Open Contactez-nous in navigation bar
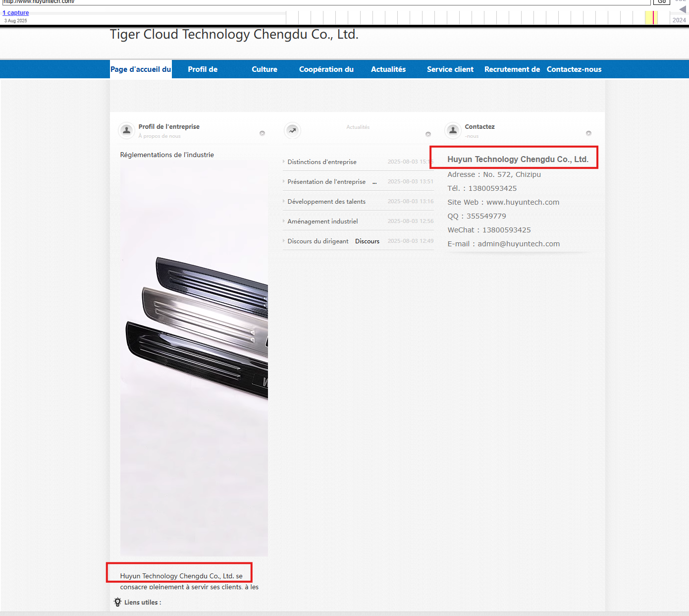The width and height of the screenshot is (689, 616). pyautogui.click(x=574, y=69)
